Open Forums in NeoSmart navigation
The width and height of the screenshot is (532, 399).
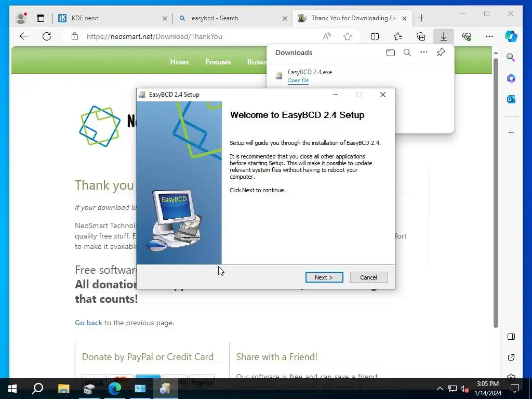point(218,62)
